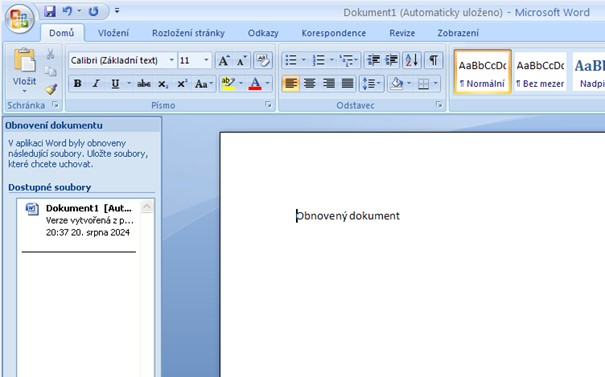Image resolution: width=605 pixels, height=377 pixels.
Task: Open the font color dropdown arrow
Action: coord(267,84)
